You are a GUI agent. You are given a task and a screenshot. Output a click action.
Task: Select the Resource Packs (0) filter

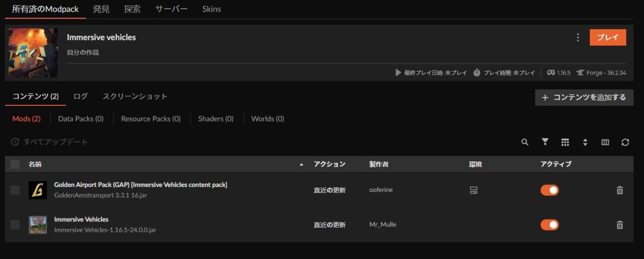tap(151, 119)
